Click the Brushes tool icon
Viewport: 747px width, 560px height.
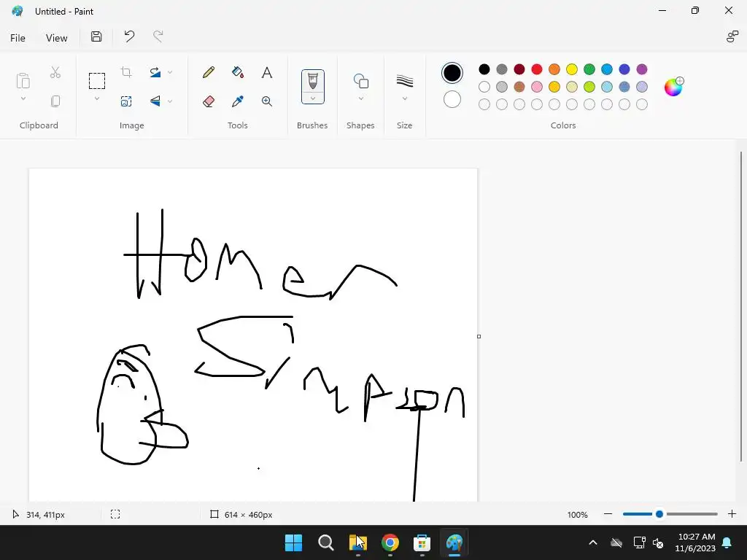click(x=312, y=81)
